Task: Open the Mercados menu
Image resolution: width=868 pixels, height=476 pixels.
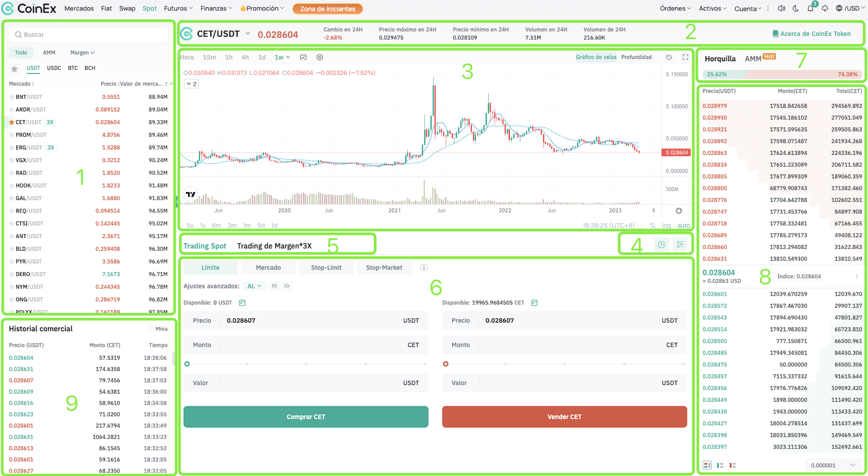Action: (x=79, y=8)
